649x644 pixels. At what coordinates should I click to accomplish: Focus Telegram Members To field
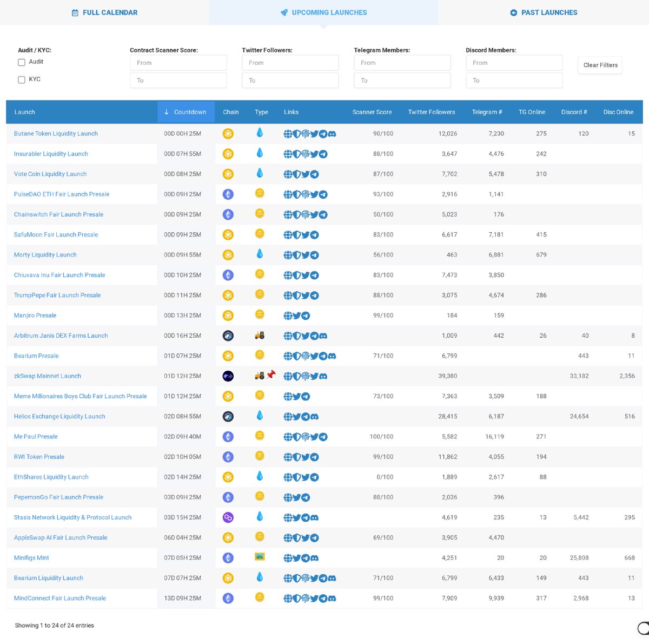click(402, 80)
